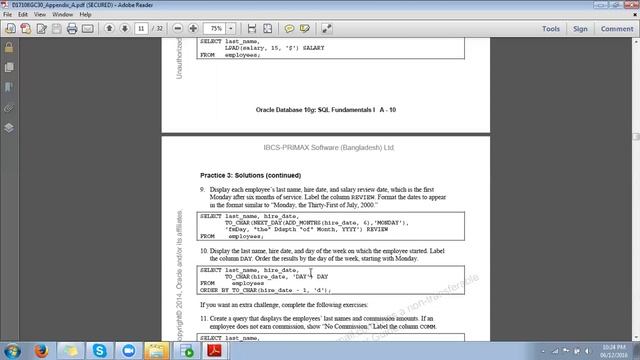Open the Edit menu
Image resolution: width=640 pixels, height=360 pixels.
click(22, 14)
